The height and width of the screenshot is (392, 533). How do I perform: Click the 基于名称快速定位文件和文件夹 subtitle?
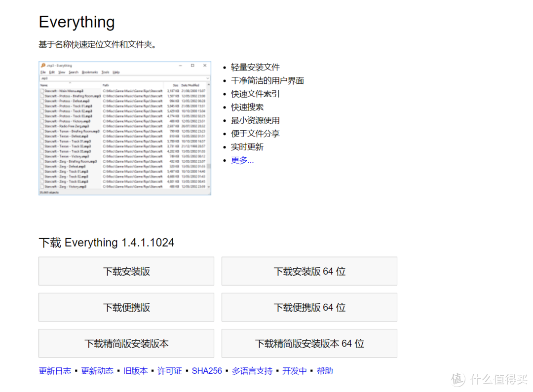pyautogui.click(x=97, y=44)
